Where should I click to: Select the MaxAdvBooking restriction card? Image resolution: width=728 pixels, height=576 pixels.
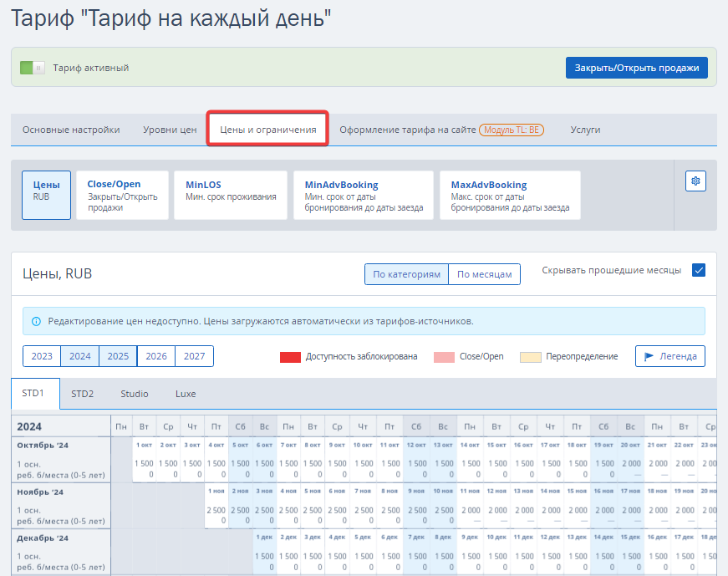pos(510,195)
